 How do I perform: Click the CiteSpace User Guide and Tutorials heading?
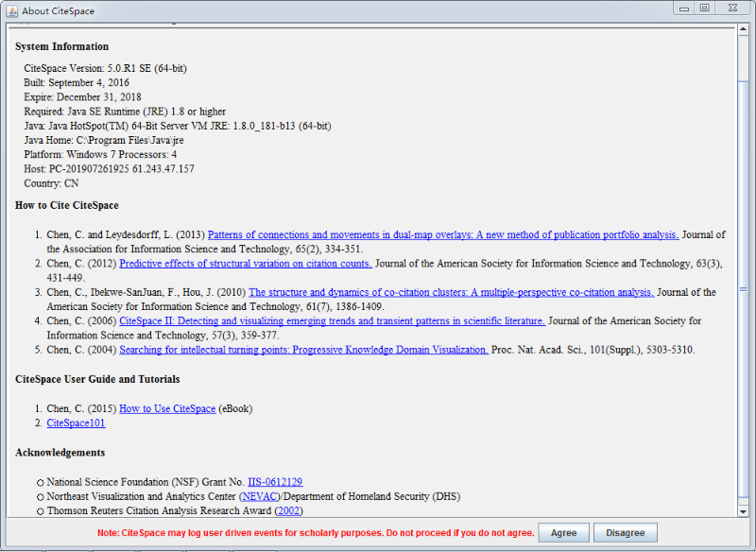point(97,379)
